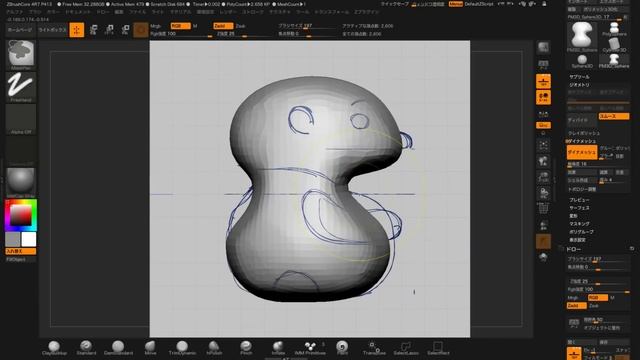
Task: Click the Frame view icon on right shelf
Action: (x=543, y=145)
